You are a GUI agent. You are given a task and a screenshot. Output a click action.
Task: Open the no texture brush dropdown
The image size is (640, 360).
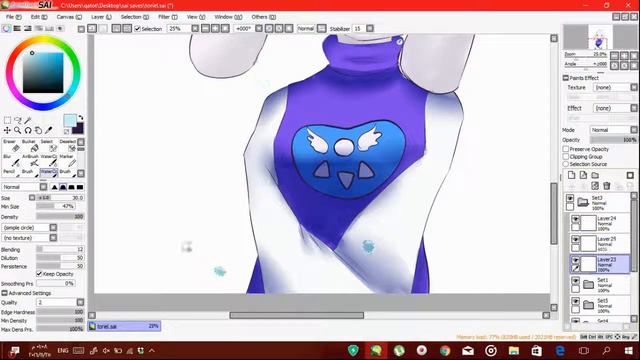pyautogui.click(x=29, y=238)
